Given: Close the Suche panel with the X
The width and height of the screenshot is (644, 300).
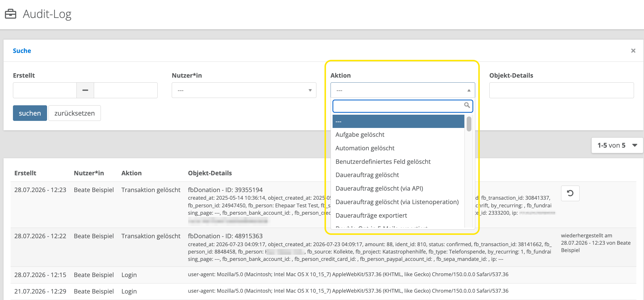Looking at the screenshot, I should coord(633,51).
